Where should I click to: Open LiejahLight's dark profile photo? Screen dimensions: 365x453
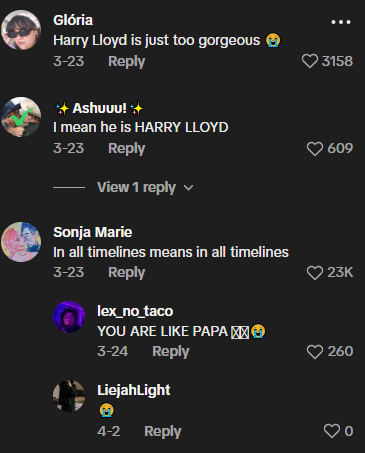coord(69,396)
